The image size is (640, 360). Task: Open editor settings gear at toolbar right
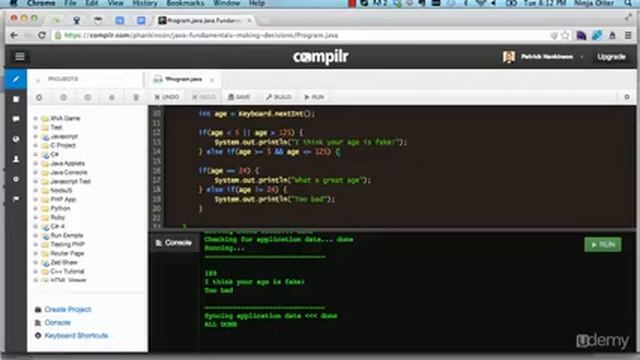click(x=627, y=97)
